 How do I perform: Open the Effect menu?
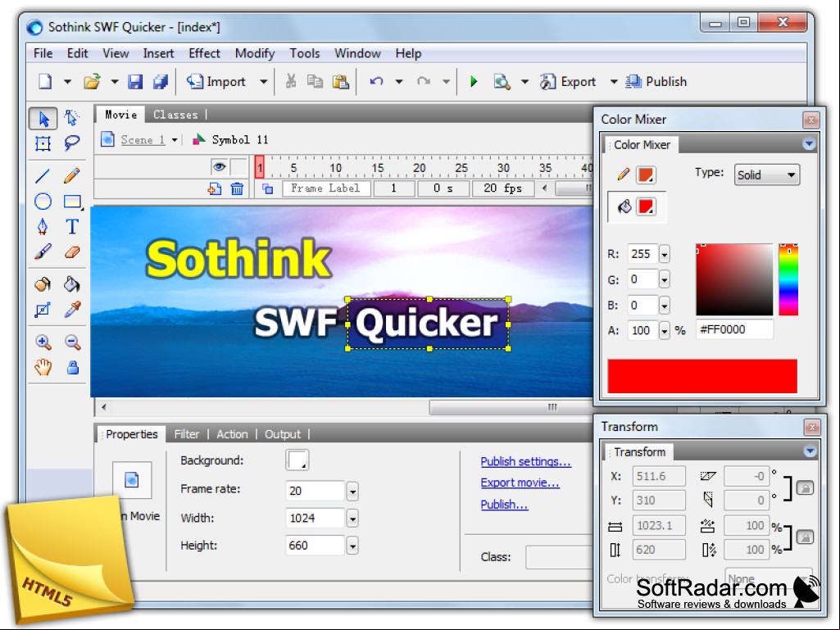pyautogui.click(x=204, y=53)
